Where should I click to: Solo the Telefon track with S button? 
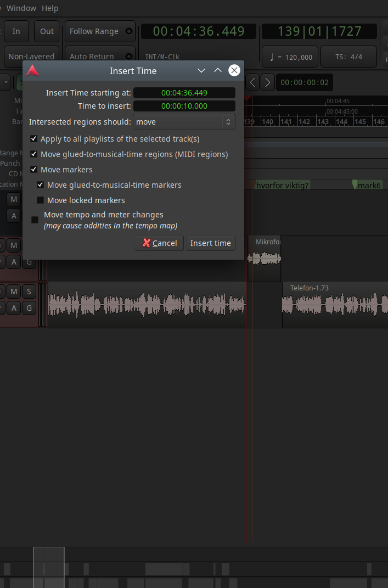29,291
